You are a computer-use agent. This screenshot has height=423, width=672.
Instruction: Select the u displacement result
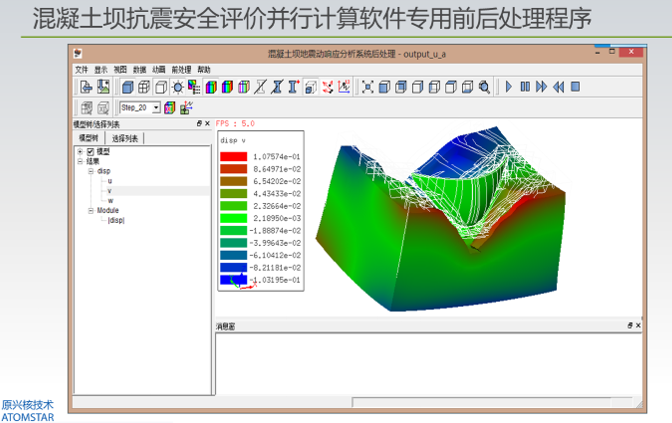pos(110,181)
